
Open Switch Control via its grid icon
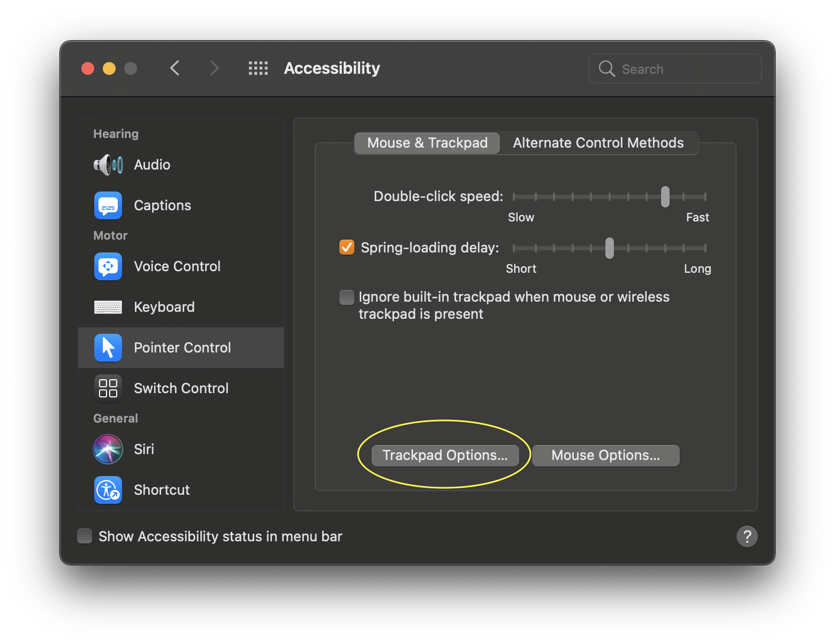(x=108, y=388)
